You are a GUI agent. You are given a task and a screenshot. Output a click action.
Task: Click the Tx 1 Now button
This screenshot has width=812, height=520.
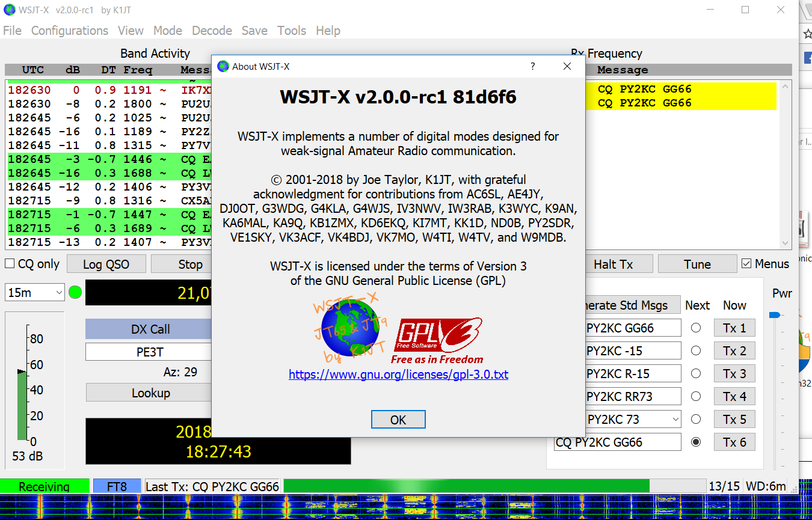tap(734, 328)
